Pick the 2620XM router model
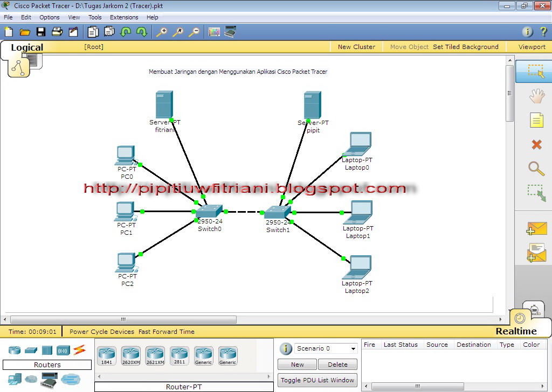The image size is (552, 392). point(130,356)
